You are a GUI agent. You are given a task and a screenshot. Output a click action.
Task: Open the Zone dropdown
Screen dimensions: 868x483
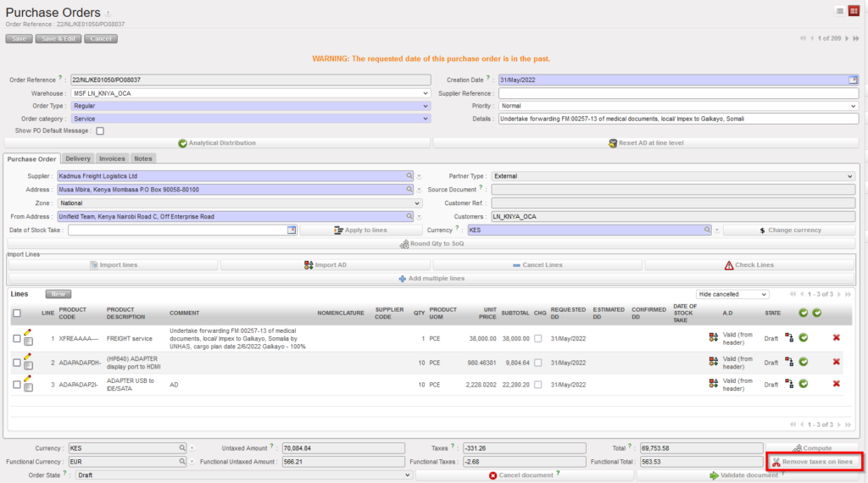(x=240, y=203)
